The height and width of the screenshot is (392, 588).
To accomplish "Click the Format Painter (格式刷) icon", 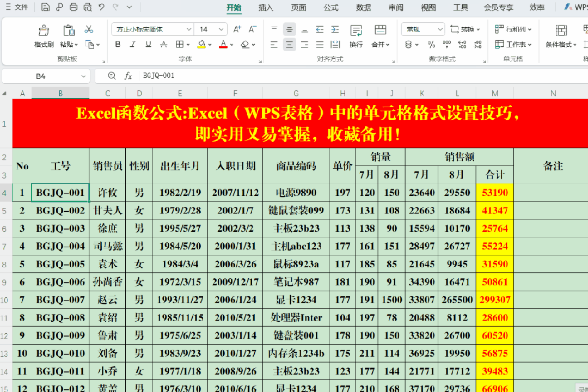I will 44,30.
